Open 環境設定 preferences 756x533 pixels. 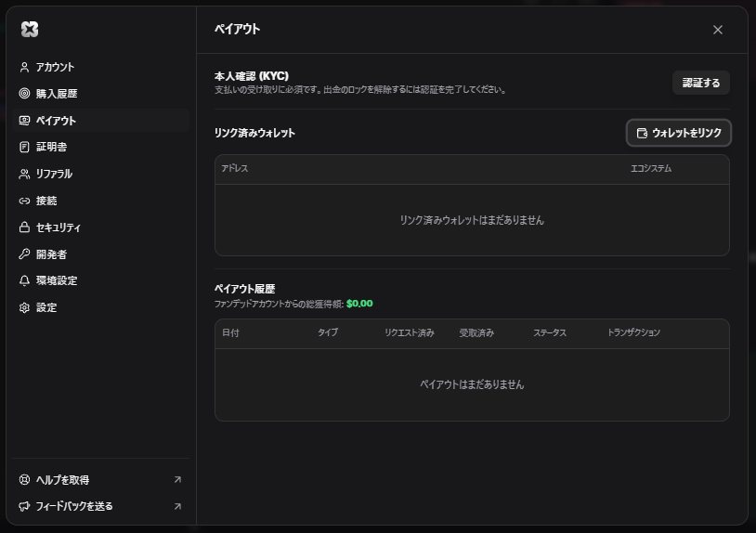pyautogui.click(x=100, y=280)
